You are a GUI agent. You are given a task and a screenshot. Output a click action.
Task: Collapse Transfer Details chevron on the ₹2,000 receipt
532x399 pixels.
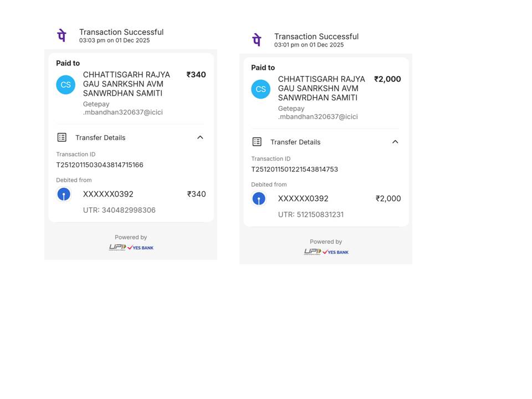tap(395, 142)
